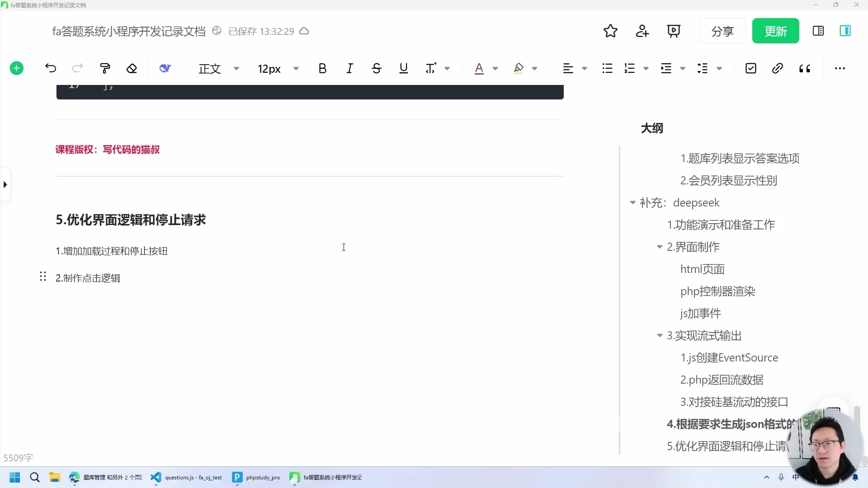Collapse the 补充: deepseek outline section
This screenshot has height=488, width=868.
[632, 203]
